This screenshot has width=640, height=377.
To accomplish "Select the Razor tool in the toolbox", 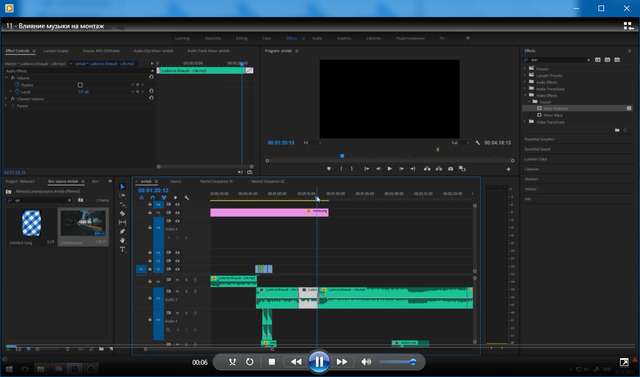I will coord(122,213).
